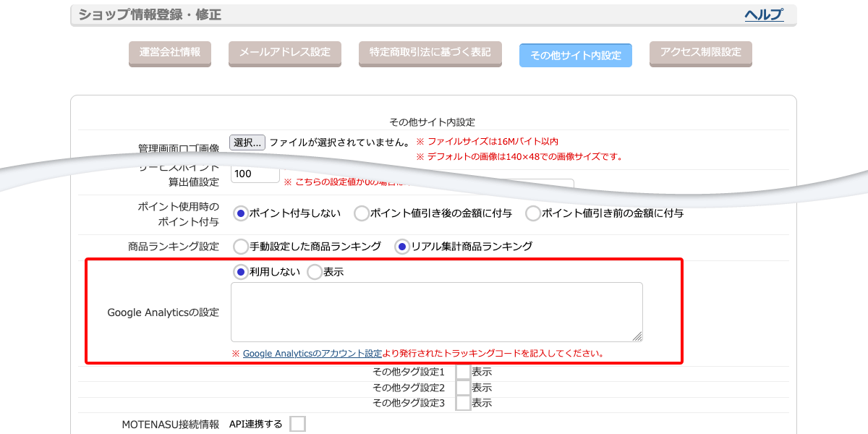
Task: Enable 表示 checkbox for その他タグ設定1
Action: click(x=463, y=372)
